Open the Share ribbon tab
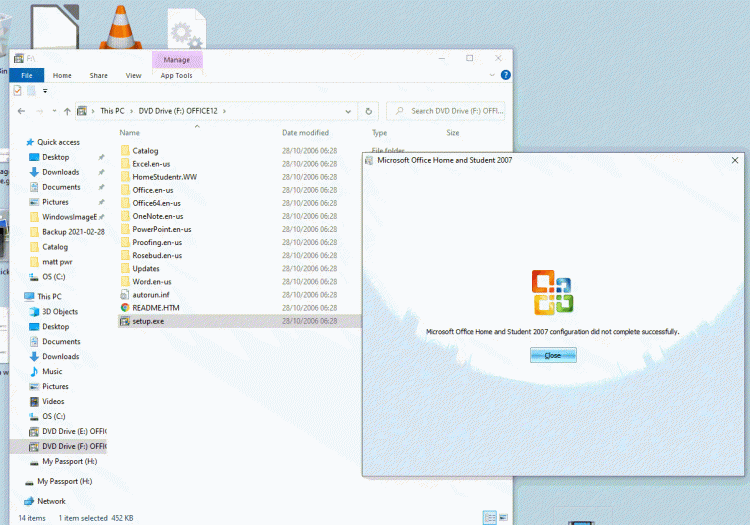This screenshot has width=750, height=525. 99,75
